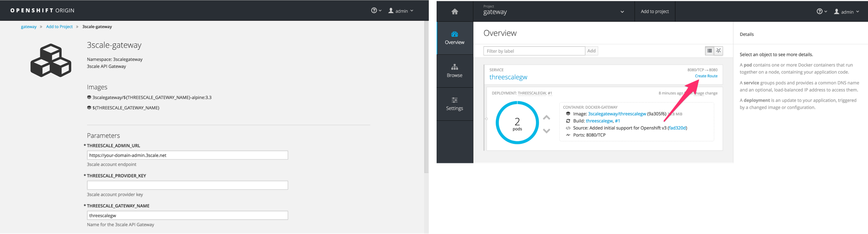
Task: Click the '8 minutes ago' timestamp text
Action: click(x=671, y=93)
